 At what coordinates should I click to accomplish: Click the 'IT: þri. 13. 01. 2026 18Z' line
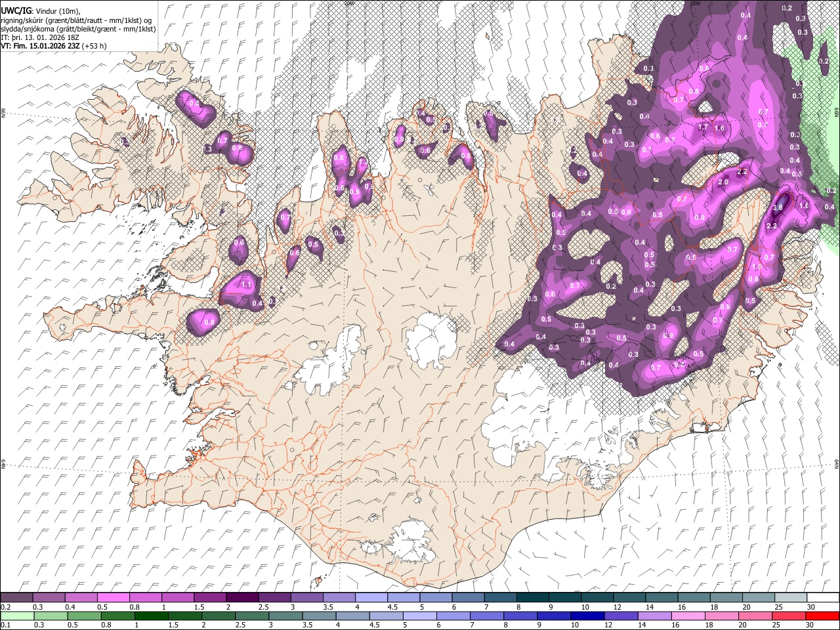(39, 37)
